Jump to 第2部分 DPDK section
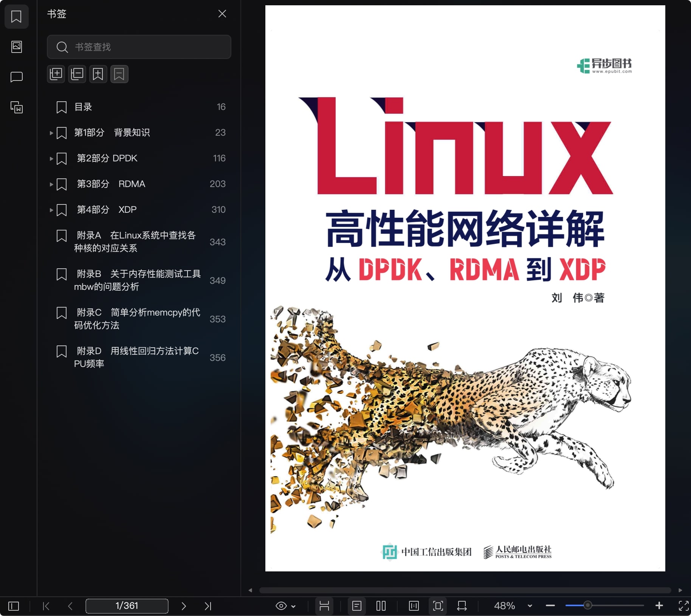This screenshot has width=691, height=616. click(x=107, y=158)
